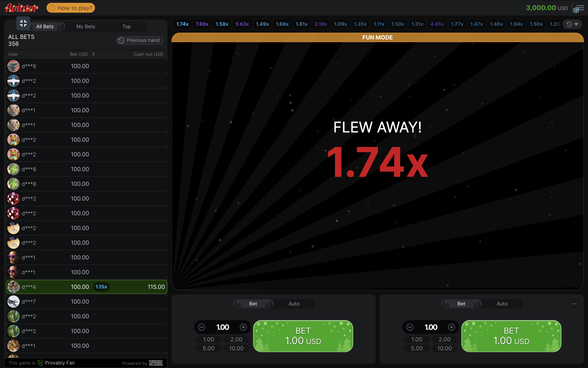Open the 4.88x result in history bar
Viewport: 588px width, 368px height.
click(x=437, y=24)
